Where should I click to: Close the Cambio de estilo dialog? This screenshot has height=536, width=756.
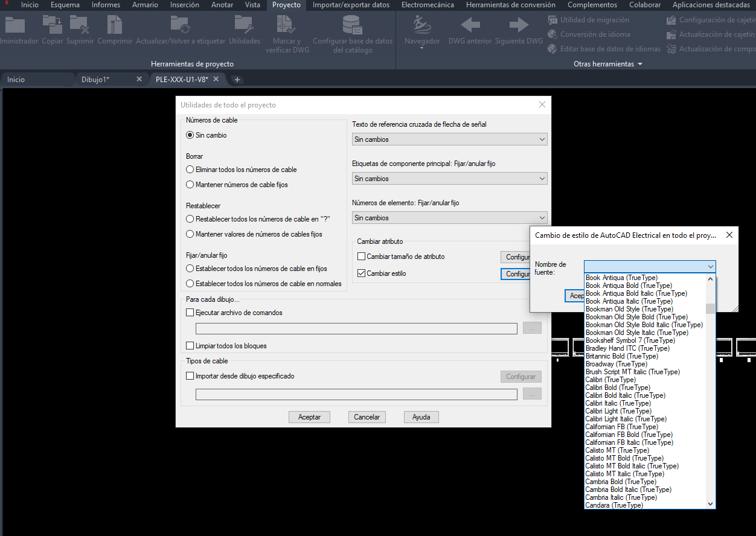(x=729, y=235)
